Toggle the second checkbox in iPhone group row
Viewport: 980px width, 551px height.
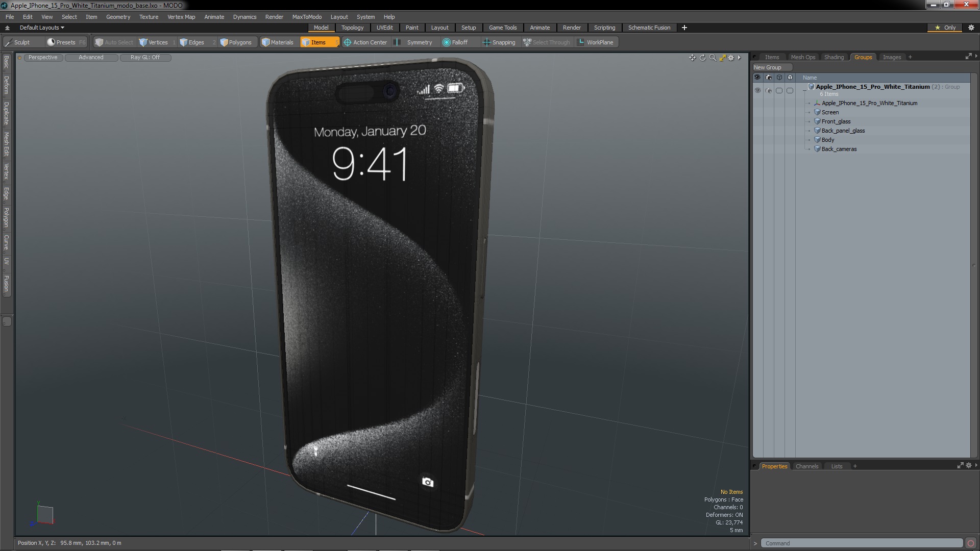pyautogui.click(x=790, y=90)
